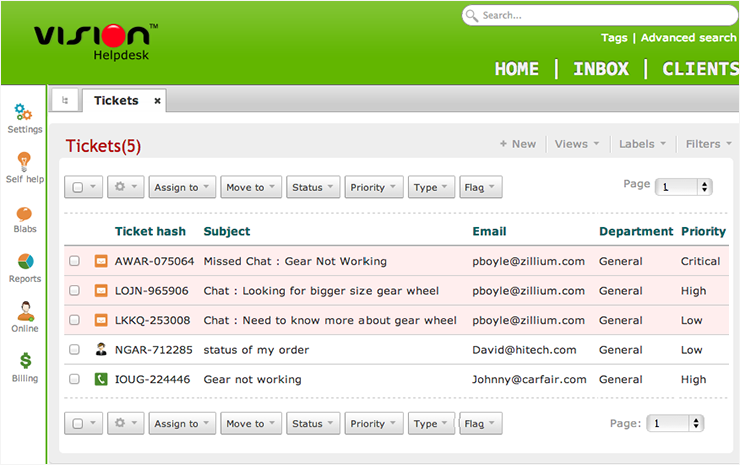Screen dimensions: 740x465
Task: Click email David@hitech.com
Action: (524, 350)
